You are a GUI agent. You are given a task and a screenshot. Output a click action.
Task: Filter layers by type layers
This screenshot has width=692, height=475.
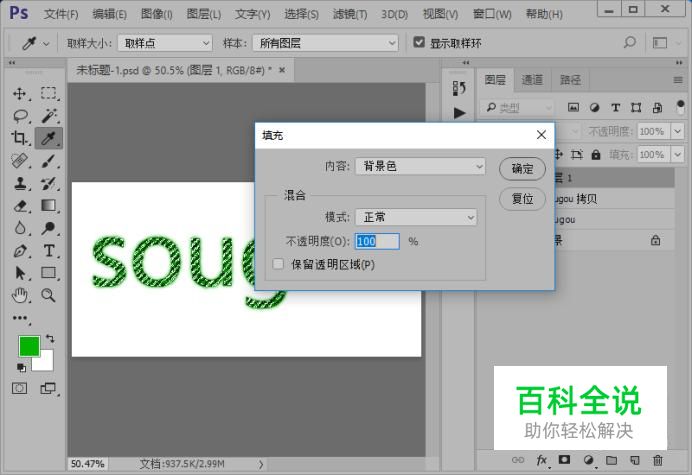[x=615, y=107]
